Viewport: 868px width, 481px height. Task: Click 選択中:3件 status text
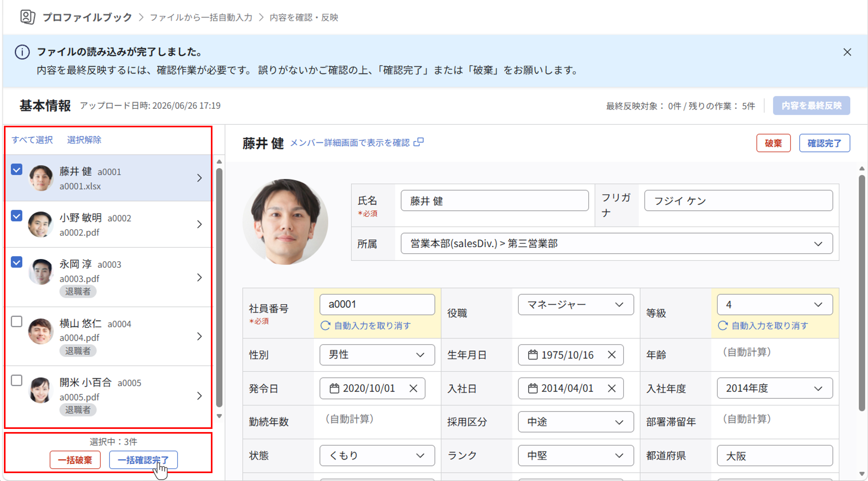click(114, 442)
